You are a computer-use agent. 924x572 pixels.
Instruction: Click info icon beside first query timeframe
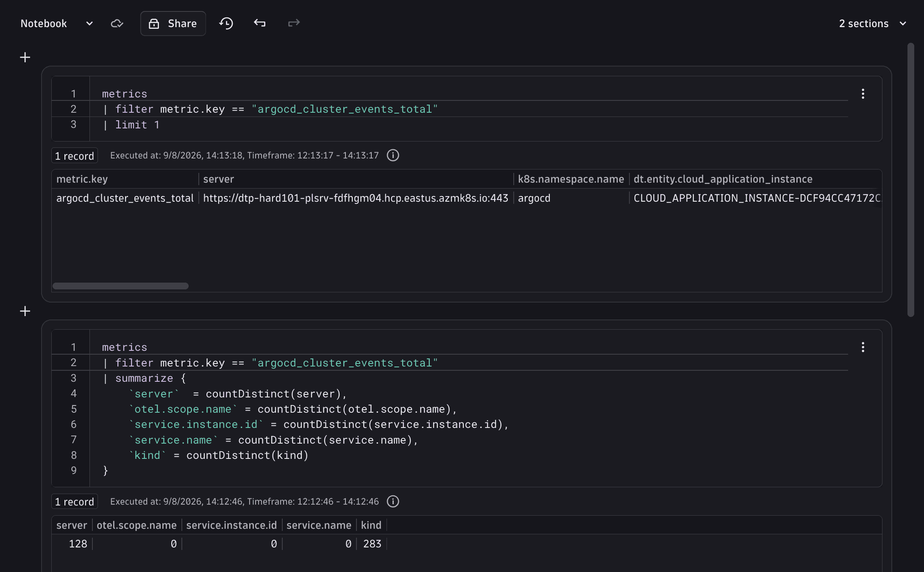coord(393,155)
